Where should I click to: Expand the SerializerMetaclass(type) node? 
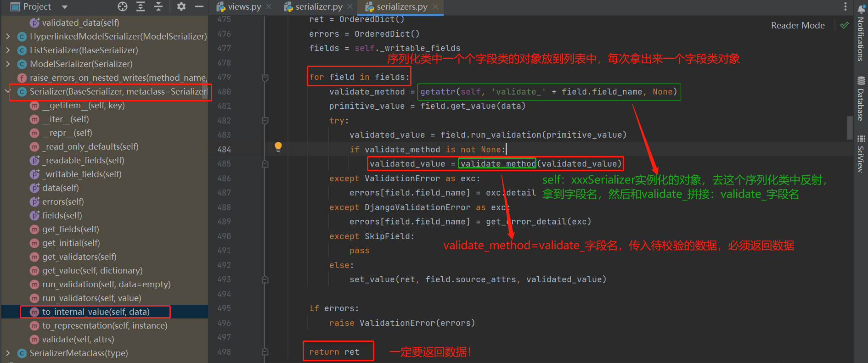tap(8, 353)
